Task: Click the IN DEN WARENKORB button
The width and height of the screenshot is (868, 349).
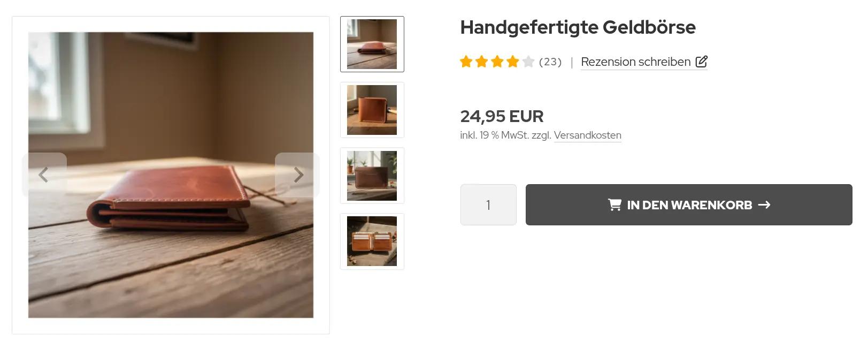Action: 689,204
